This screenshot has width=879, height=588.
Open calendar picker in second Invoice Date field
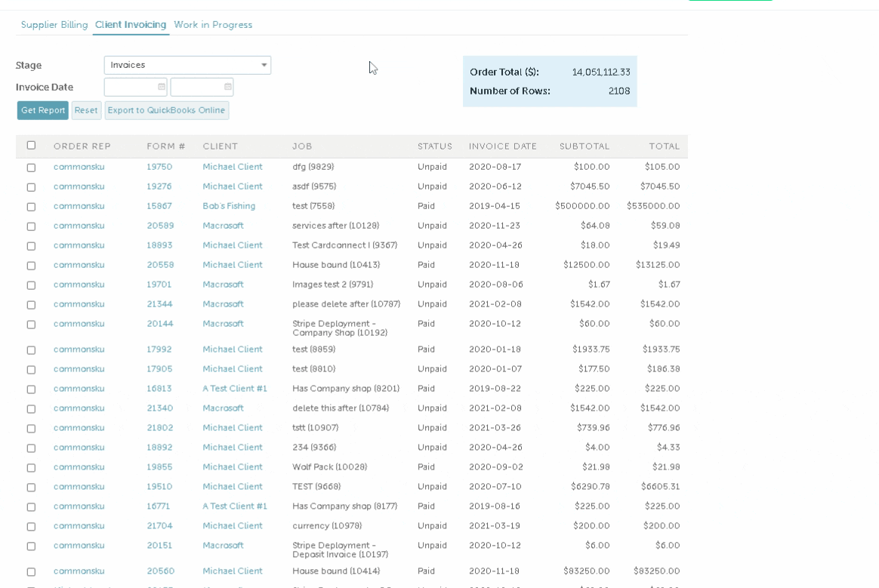point(228,87)
